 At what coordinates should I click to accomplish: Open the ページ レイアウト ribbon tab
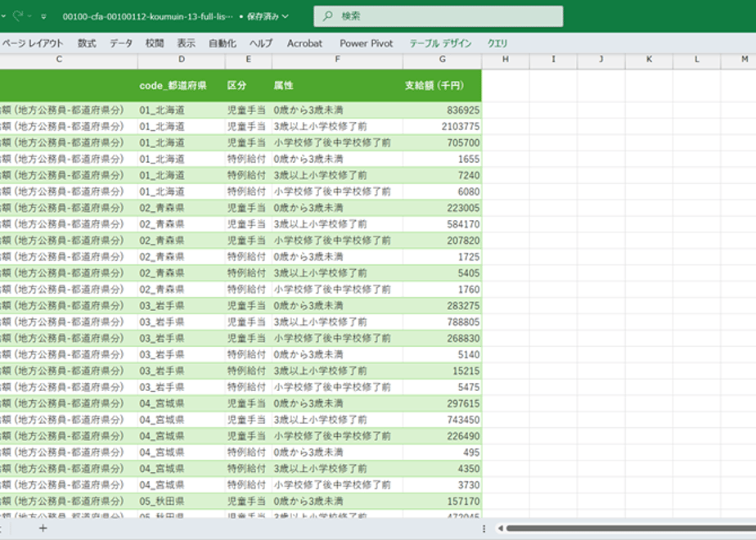pyautogui.click(x=32, y=43)
